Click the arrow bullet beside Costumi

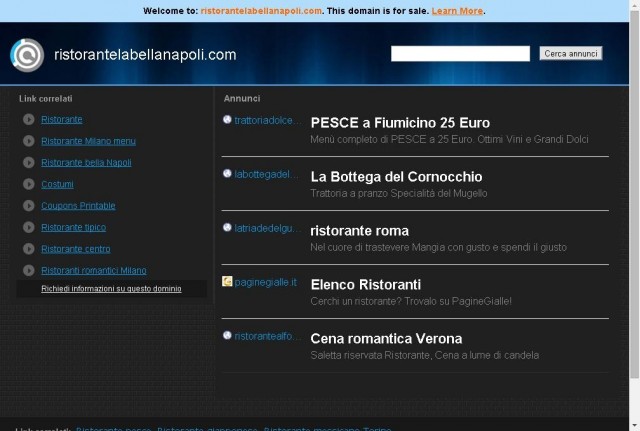click(29, 184)
